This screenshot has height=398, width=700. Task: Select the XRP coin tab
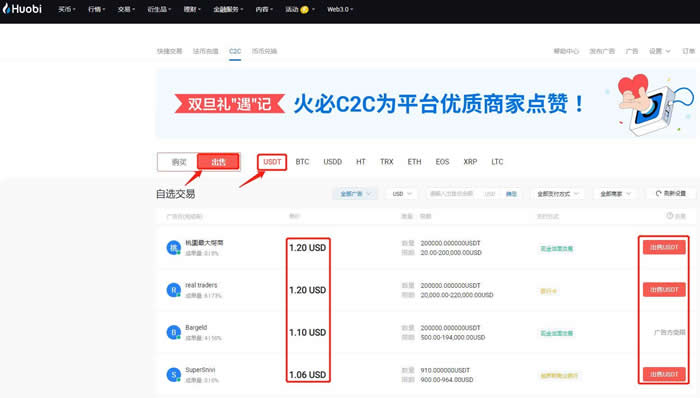[470, 162]
